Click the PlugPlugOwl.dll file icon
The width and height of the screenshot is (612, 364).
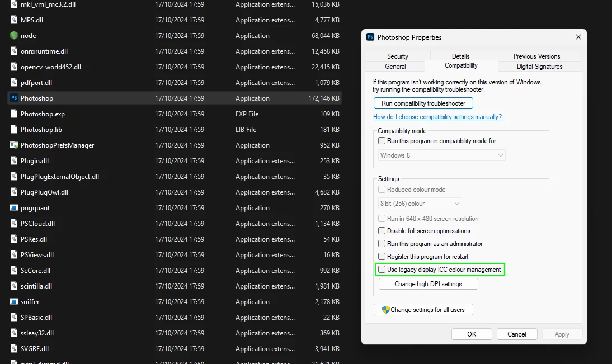coord(14,192)
